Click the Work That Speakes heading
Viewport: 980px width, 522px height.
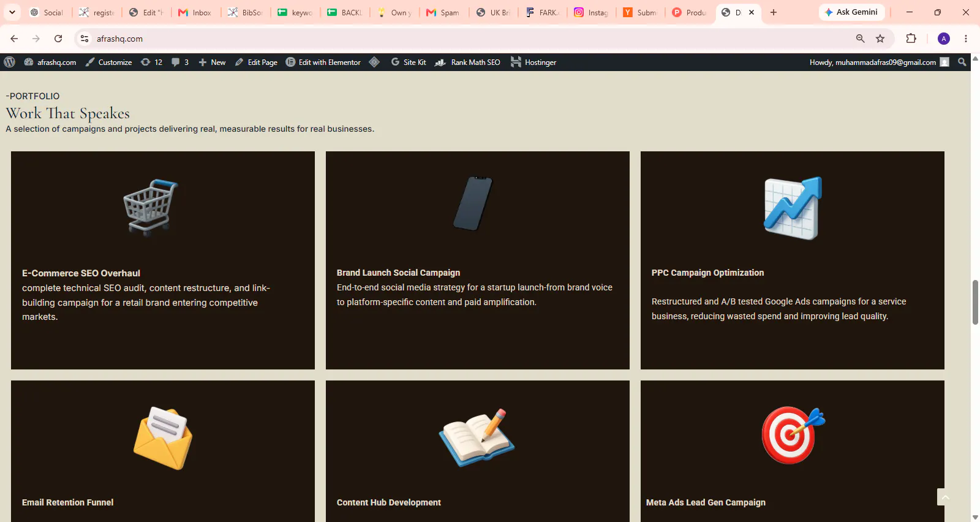pos(67,113)
